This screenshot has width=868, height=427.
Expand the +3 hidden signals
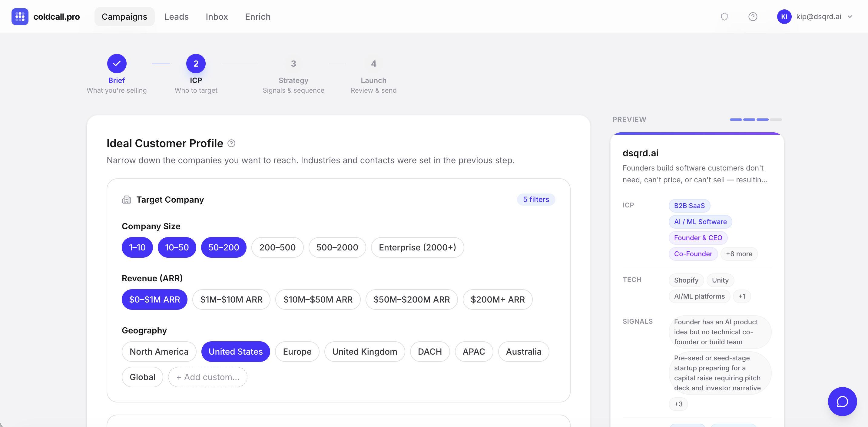(x=678, y=404)
